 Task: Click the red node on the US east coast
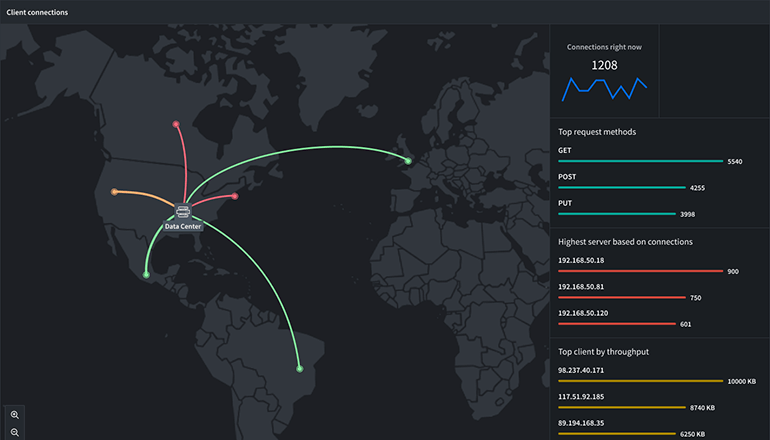pos(235,196)
